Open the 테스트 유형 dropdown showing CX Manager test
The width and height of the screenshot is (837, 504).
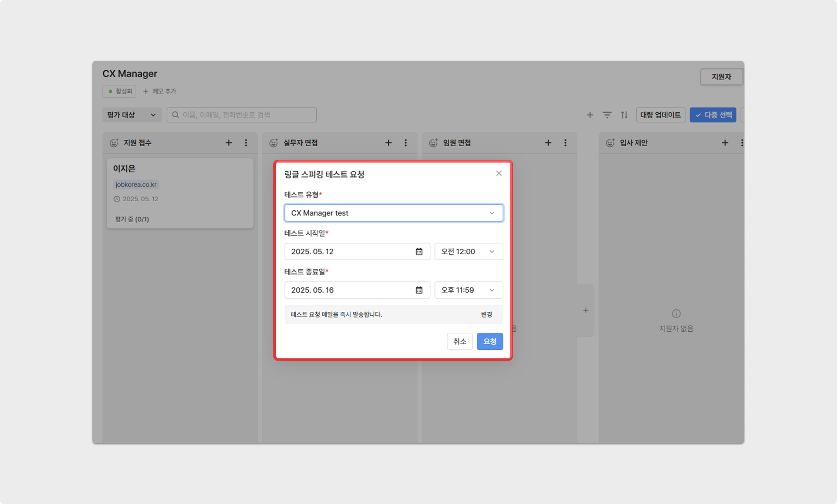pyautogui.click(x=393, y=213)
